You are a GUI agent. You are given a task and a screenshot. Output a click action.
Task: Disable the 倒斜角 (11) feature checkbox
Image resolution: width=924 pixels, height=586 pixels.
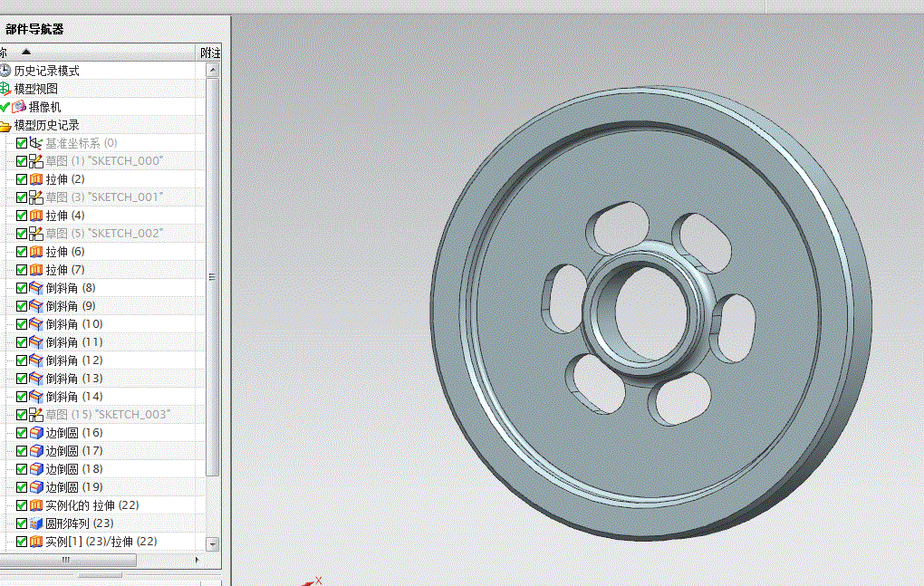pyautogui.click(x=22, y=342)
